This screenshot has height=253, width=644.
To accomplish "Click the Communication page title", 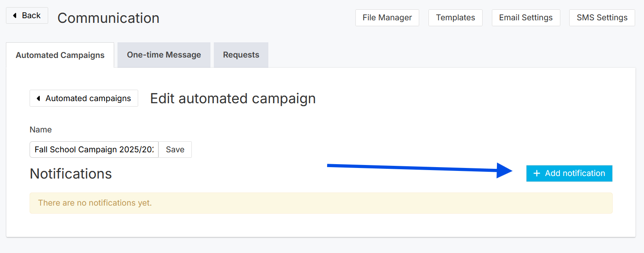I will [108, 18].
